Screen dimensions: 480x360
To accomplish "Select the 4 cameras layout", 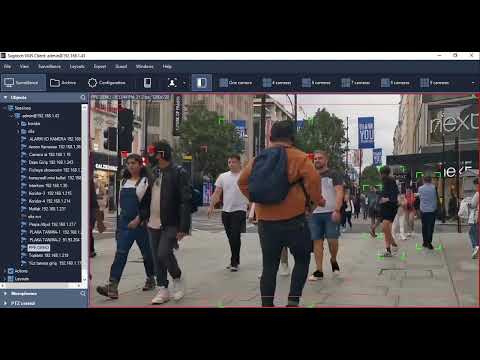I will pyautogui.click(x=277, y=83).
